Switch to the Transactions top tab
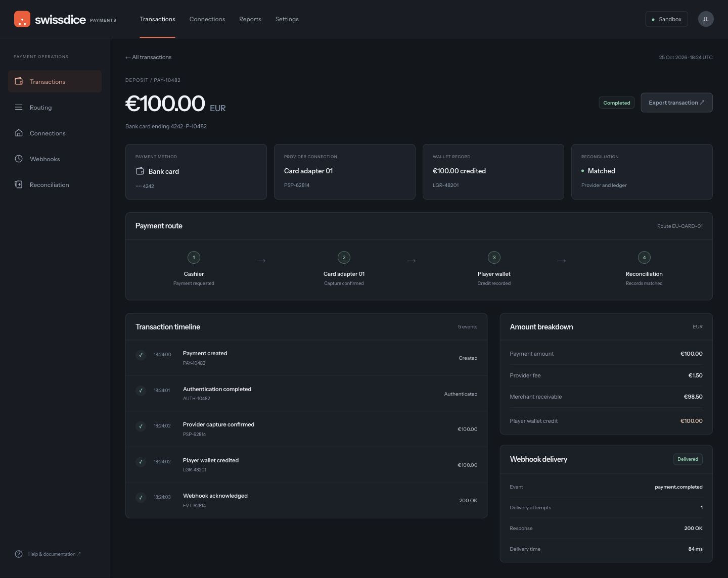 tap(157, 19)
